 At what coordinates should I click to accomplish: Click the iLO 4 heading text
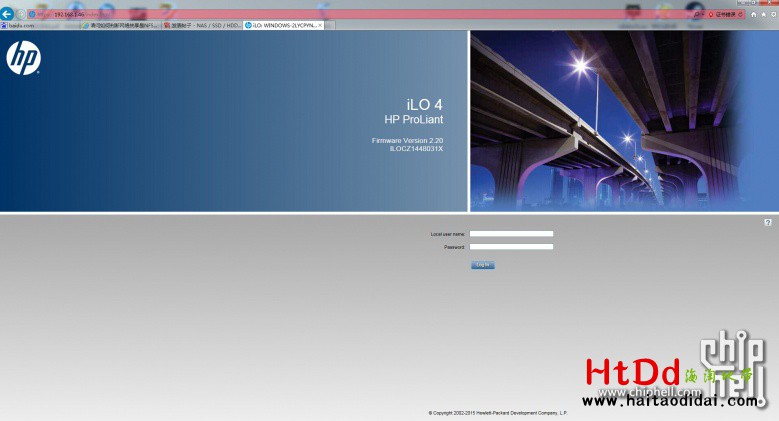click(424, 104)
